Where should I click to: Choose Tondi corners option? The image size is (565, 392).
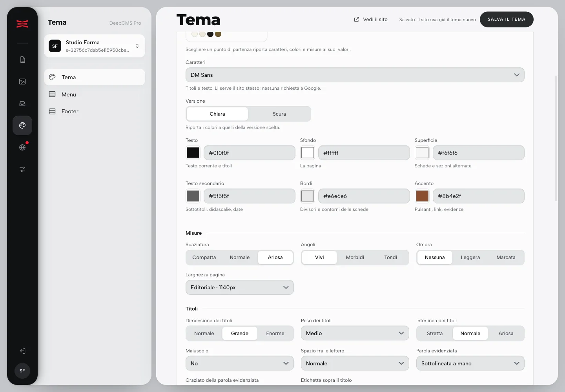tap(391, 258)
